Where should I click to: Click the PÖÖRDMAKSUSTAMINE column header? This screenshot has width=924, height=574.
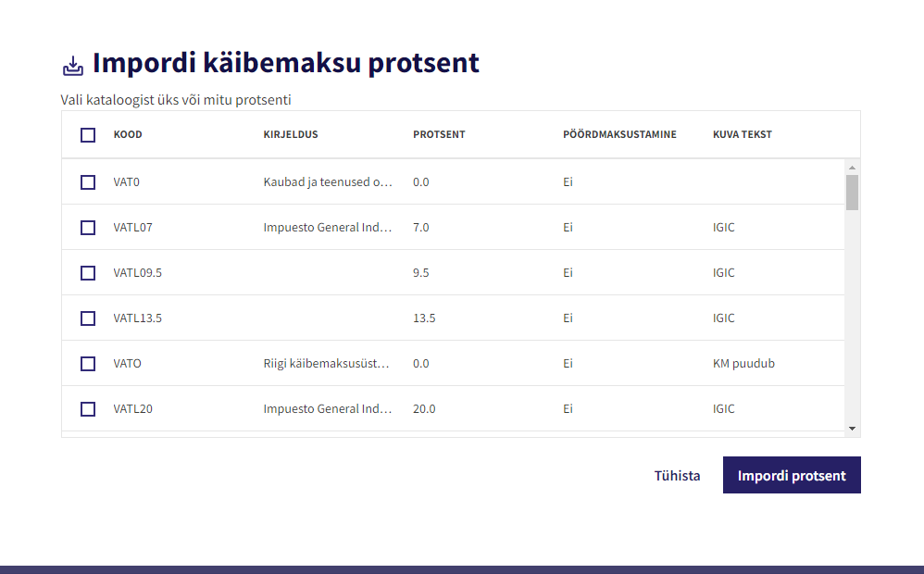click(619, 134)
